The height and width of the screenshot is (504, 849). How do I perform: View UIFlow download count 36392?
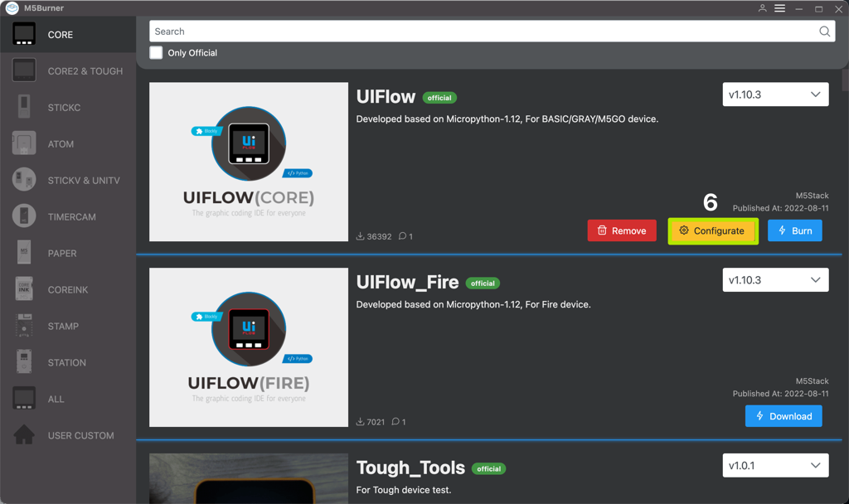pos(374,236)
